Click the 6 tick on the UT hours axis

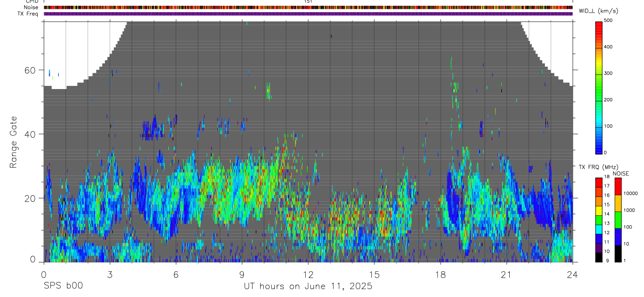pyautogui.click(x=176, y=274)
